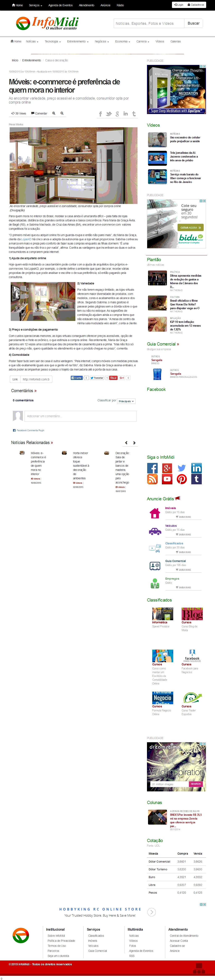Share article on LinkedIn icon

[126, 114]
